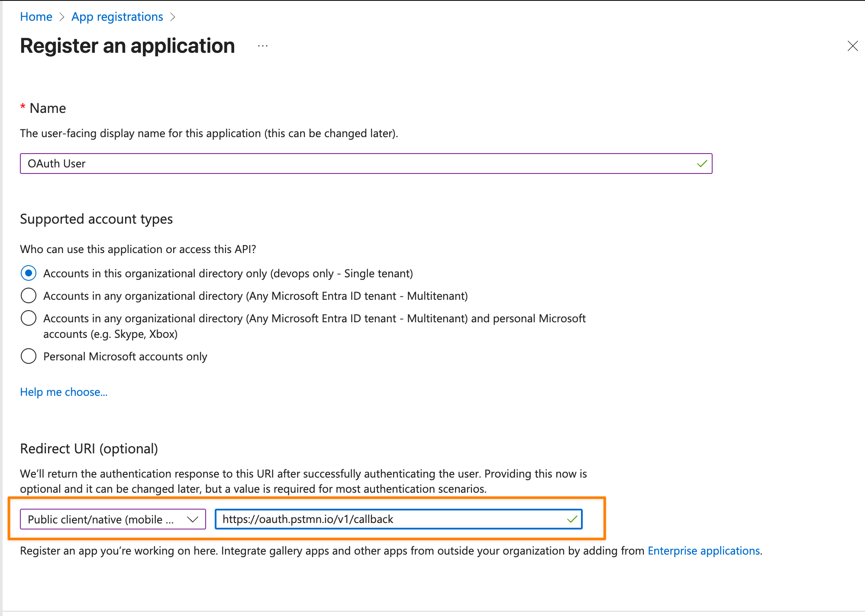Select Personal Microsoft accounts only
The height and width of the screenshot is (616, 865).
click(29, 356)
